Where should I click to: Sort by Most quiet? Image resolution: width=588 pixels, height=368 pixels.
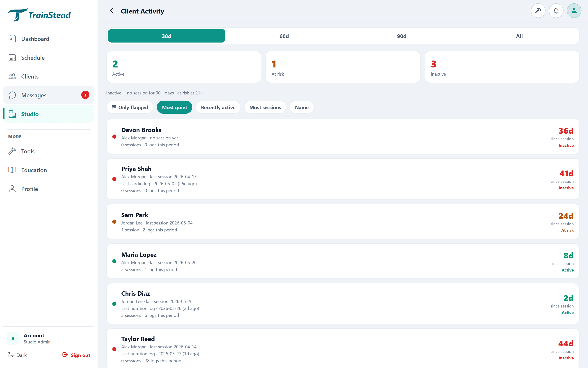(x=174, y=107)
